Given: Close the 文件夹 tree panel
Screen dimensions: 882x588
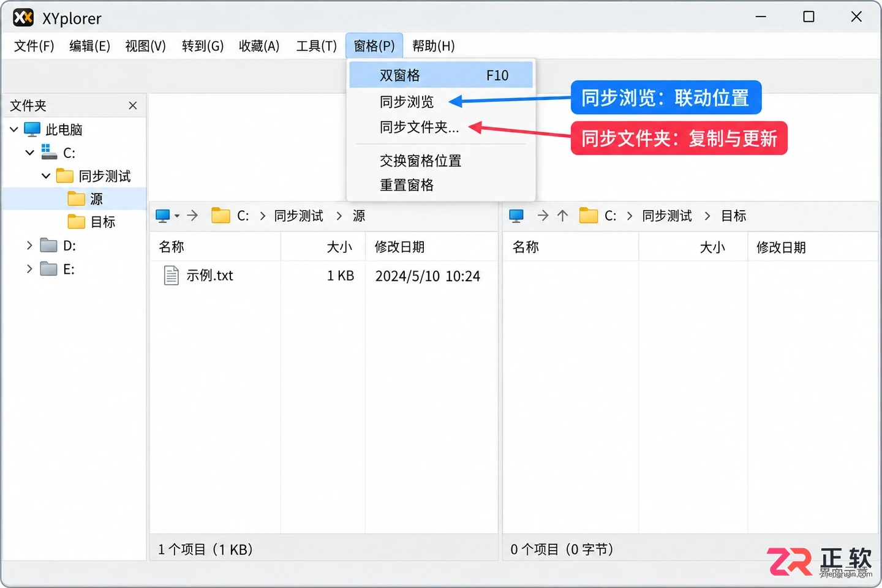Looking at the screenshot, I should tap(133, 105).
